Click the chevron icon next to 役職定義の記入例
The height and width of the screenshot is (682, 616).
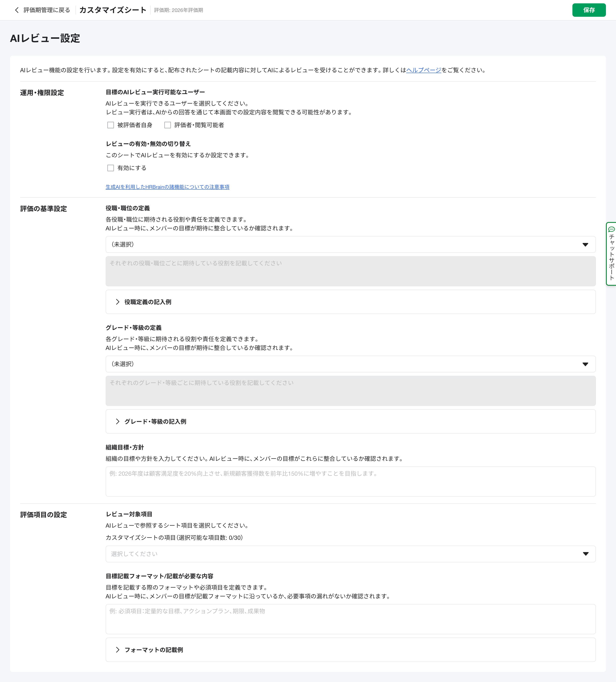pos(118,302)
